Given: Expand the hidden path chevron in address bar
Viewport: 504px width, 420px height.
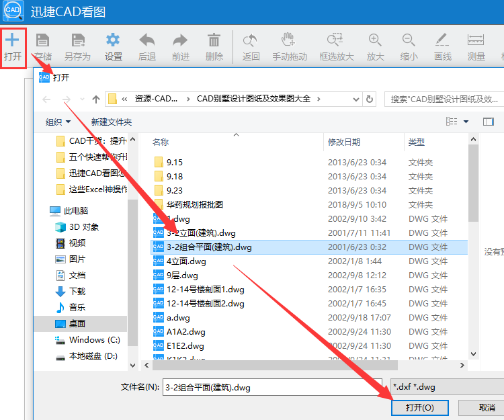Looking at the screenshot, I should click(x=124, y=99).
